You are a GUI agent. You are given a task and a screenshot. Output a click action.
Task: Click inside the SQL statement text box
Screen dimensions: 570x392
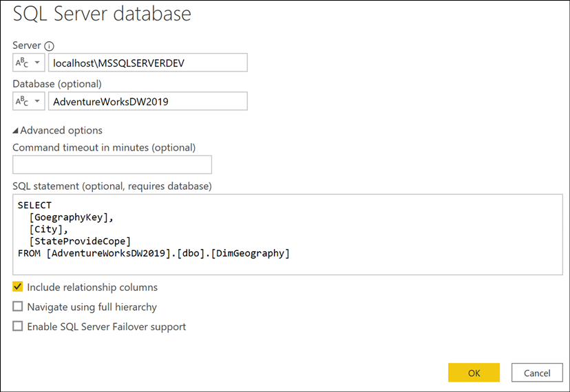288,235
